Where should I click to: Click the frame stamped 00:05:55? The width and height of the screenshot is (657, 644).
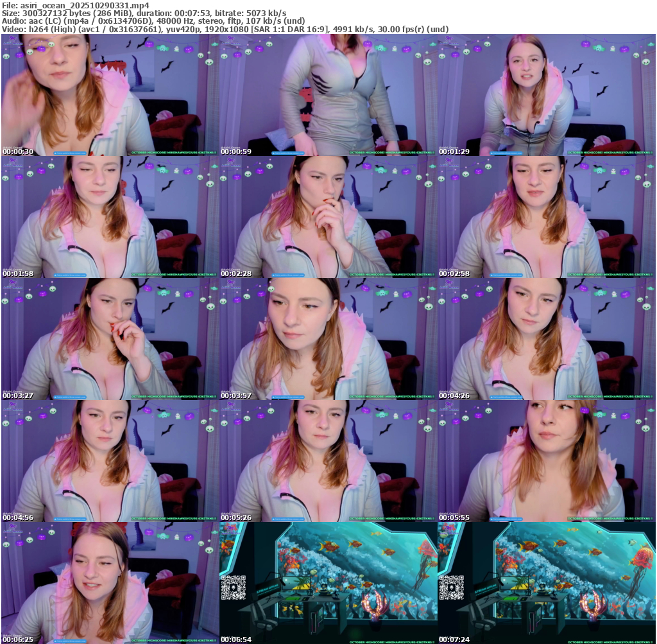coord(546,461)
